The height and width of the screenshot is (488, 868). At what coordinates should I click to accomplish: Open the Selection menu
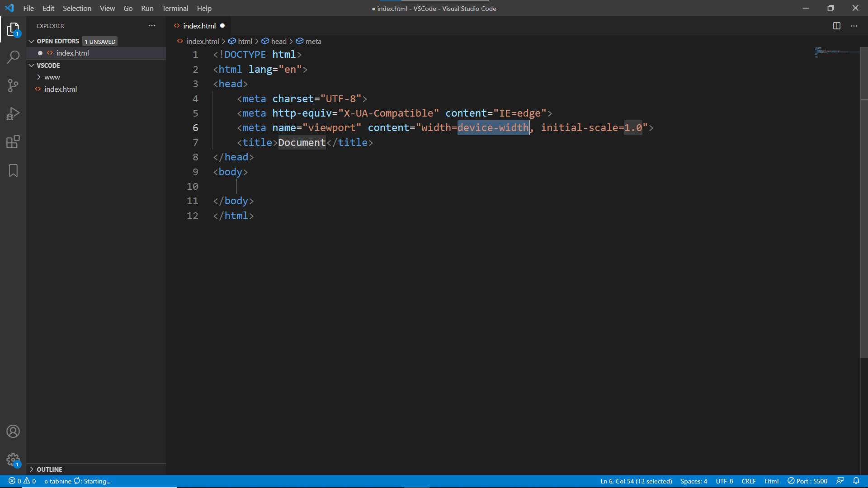coord(77,8)
